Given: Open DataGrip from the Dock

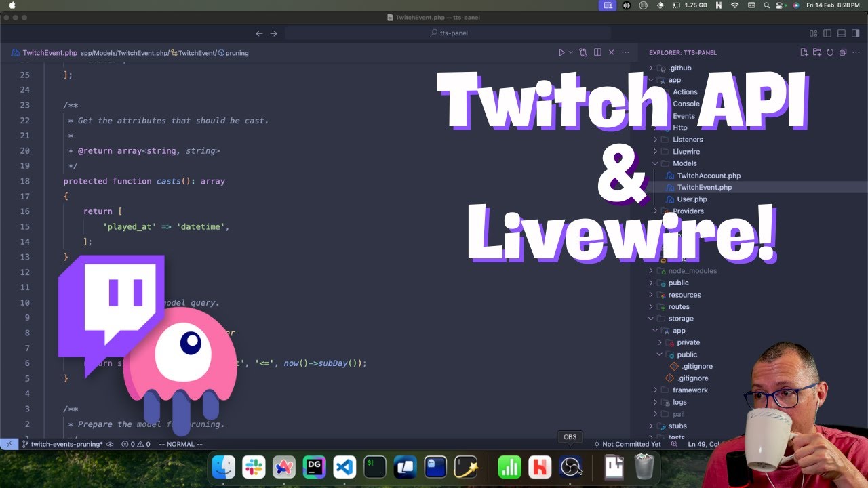Looking at the screenshot, I should point(315,467).
